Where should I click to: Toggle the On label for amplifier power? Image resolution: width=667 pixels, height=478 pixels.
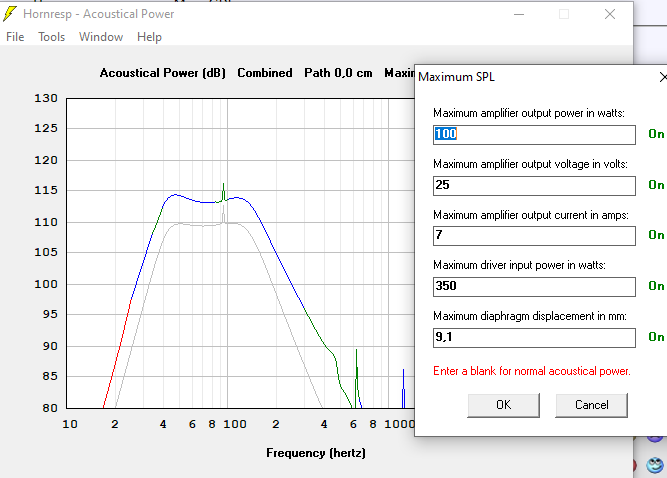coord(656,134)
